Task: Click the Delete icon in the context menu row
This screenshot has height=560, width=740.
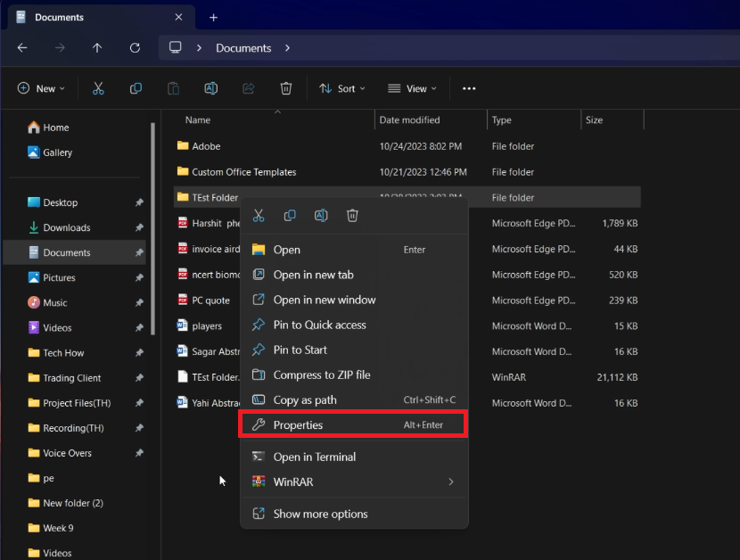Action: (352, 216)
